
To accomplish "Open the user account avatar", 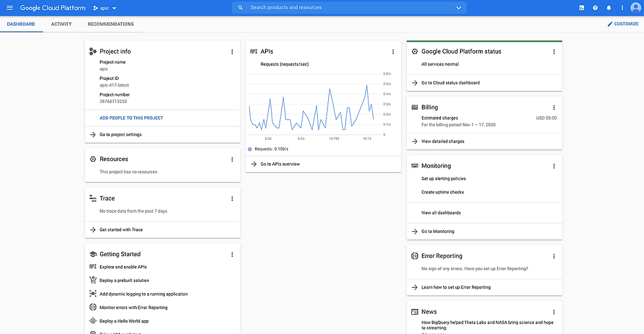I will tap(635, 8).
